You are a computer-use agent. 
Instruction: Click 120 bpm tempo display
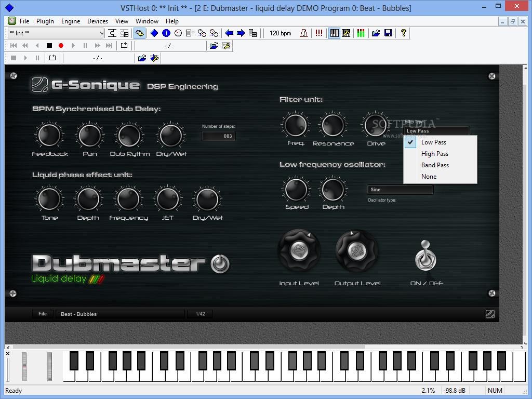pyautogui.click(x=280, y=33)
